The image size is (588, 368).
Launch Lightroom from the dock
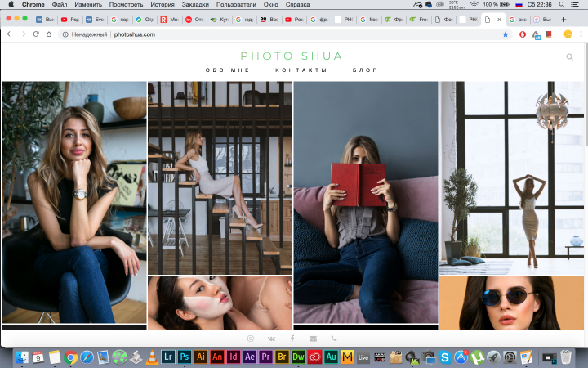click(x=168, y=357)
